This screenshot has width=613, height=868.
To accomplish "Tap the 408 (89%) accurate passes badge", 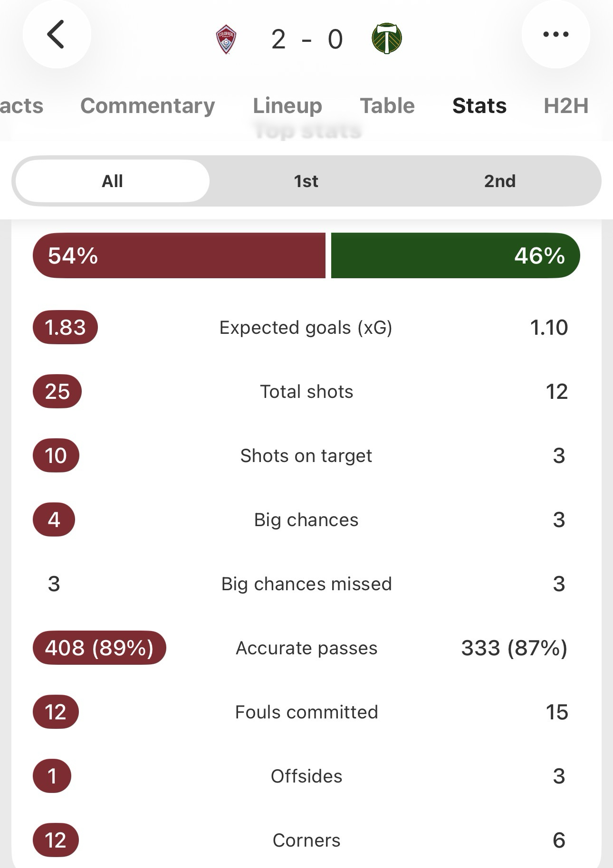I will (99, 648).
